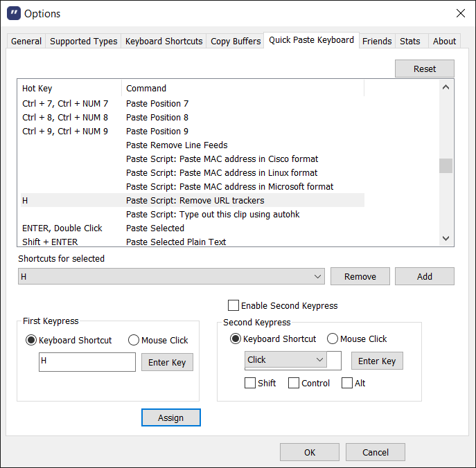
Task: Remove the selected shortcut
Action: coord(360,276)
